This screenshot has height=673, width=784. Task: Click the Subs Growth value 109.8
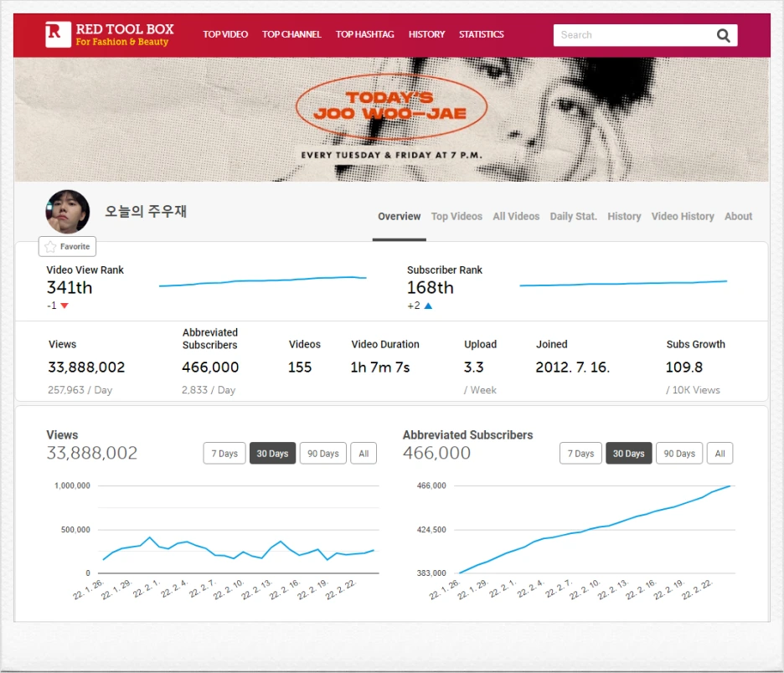[x=684, y=367]
